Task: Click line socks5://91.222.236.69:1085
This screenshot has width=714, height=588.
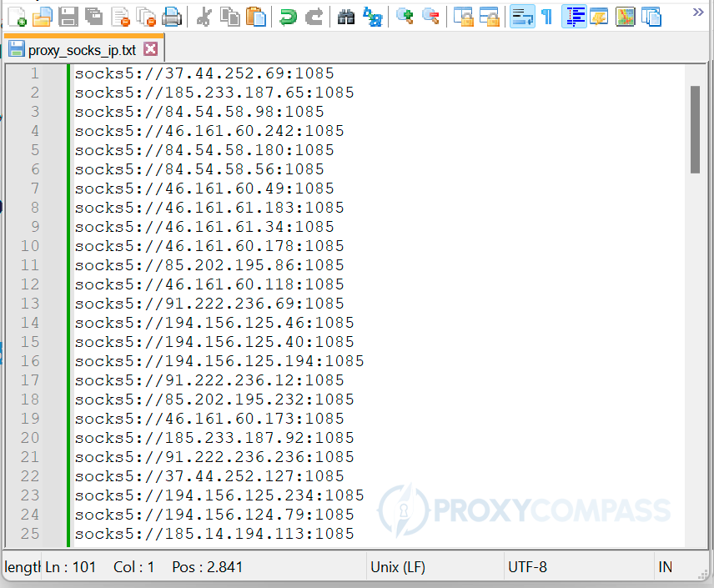Action: click(x=209, y=304)
